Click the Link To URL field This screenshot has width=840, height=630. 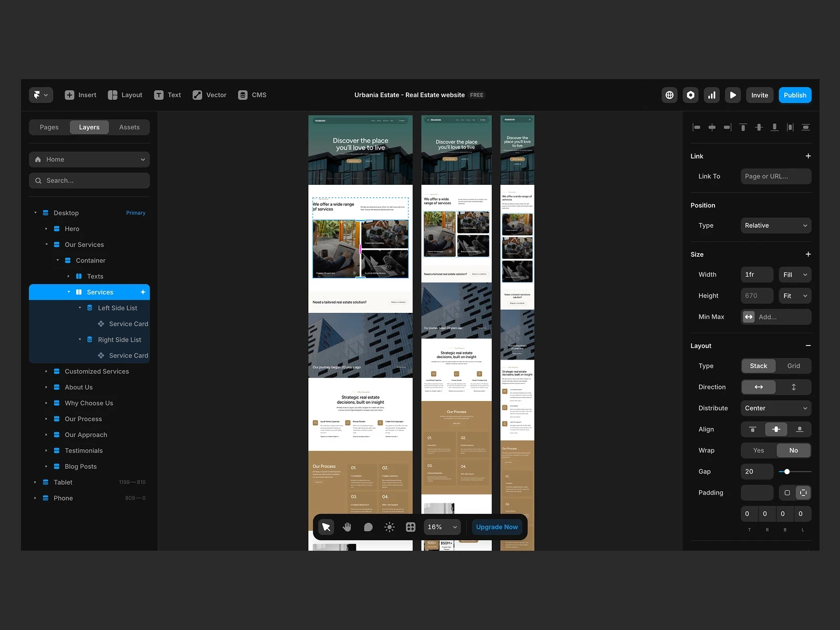pos(775,176)
